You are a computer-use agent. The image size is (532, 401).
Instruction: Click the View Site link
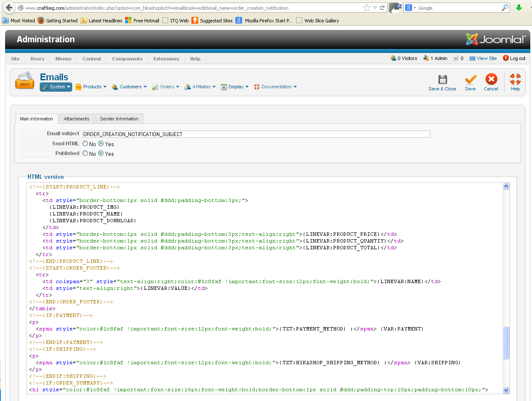pos(486,58)
